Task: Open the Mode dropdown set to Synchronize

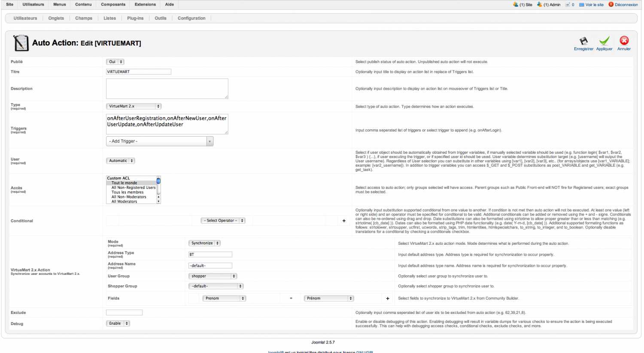Action: click(x=204, y=243)
